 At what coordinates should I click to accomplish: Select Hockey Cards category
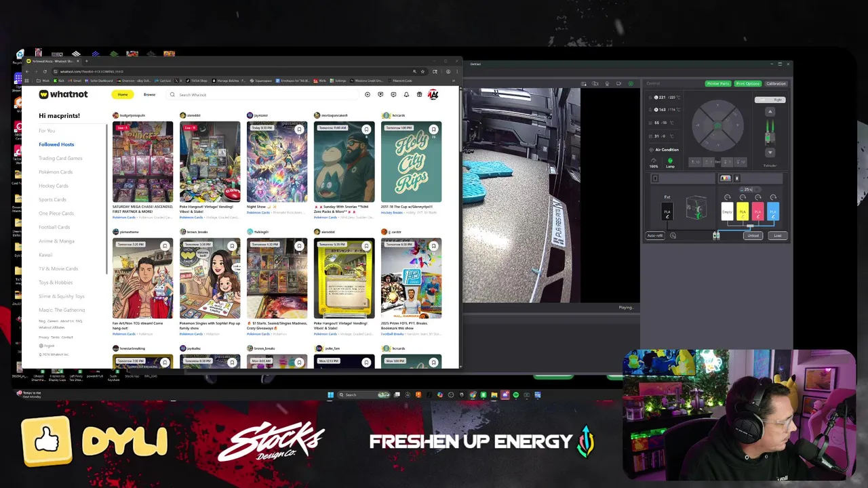(x=54, y=186)
